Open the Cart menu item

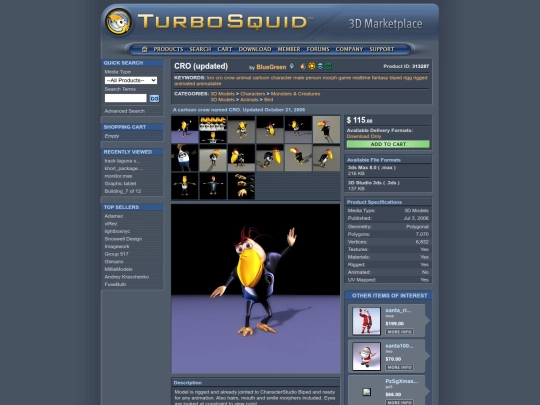pos(225,49)
